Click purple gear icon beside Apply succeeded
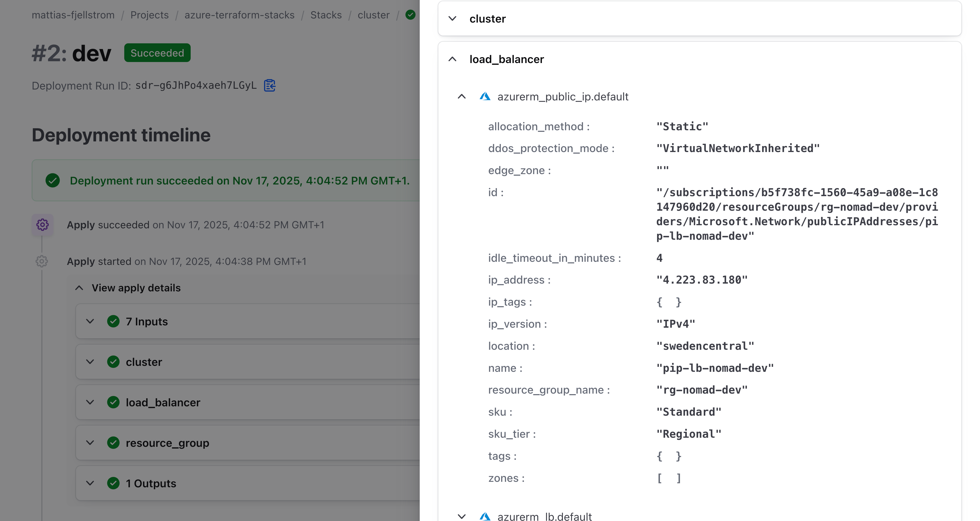Image resolution: width=980 pixels, height=521 pixels. pyautogui.click(x=42, y=224)
